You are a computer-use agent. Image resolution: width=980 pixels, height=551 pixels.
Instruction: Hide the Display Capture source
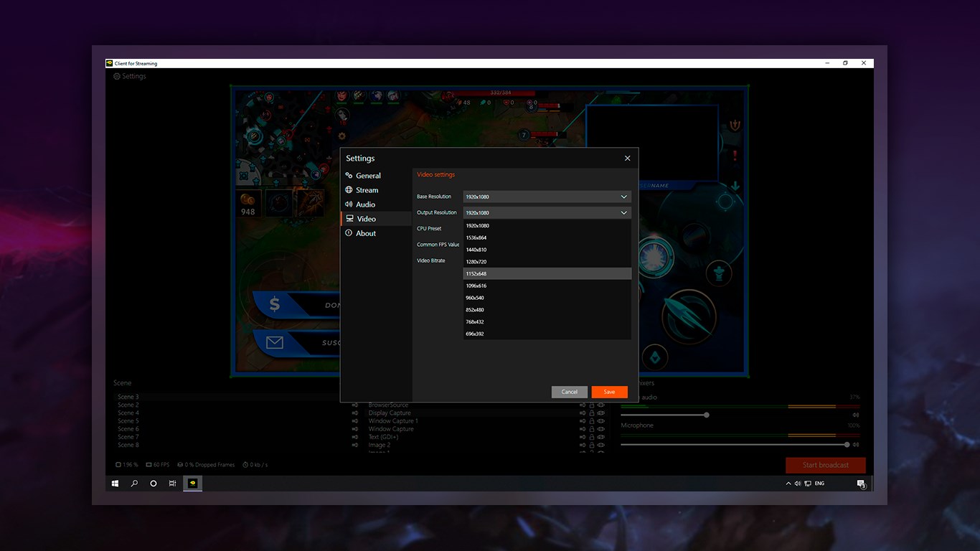(x=601, y=413)
